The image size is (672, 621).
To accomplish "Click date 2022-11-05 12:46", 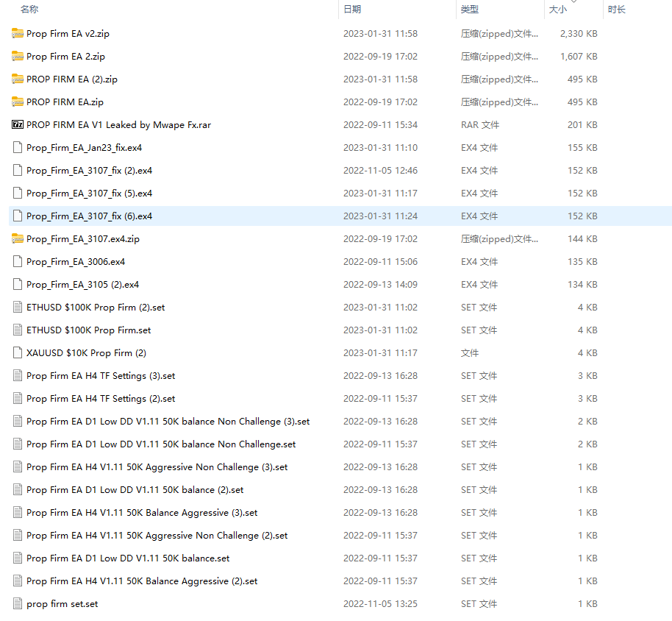I will point(380,170).
